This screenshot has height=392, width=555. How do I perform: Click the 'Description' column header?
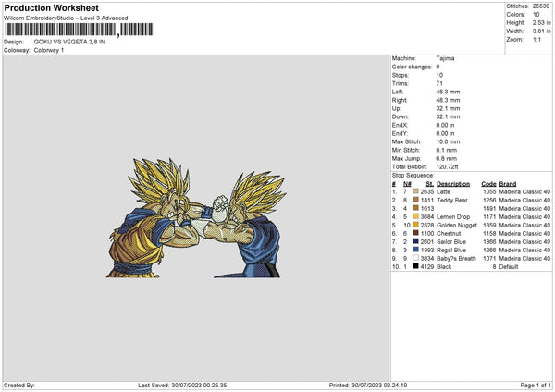coord(453,184)
